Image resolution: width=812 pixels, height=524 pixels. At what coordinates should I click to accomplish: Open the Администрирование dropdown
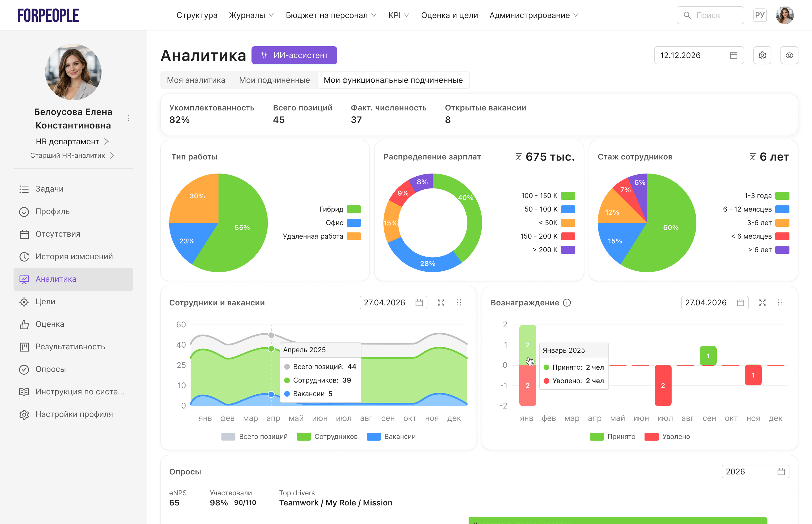click(533, 15)
